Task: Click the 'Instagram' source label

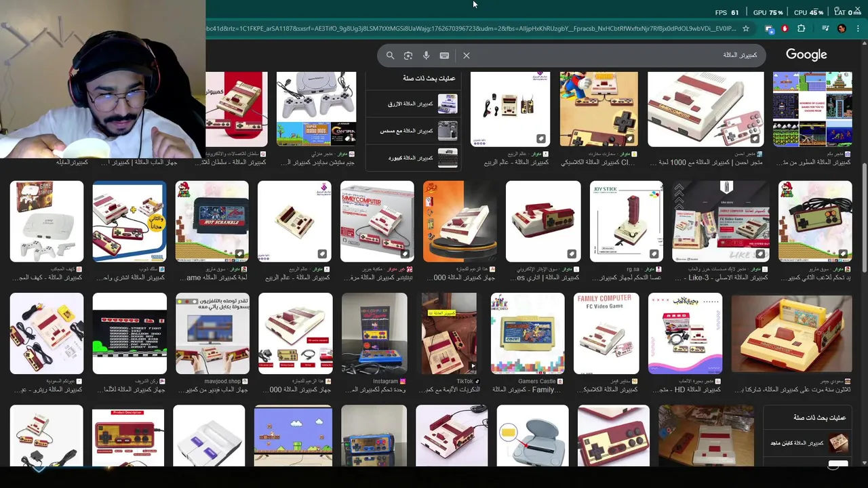Action: [x=385, y=382]
